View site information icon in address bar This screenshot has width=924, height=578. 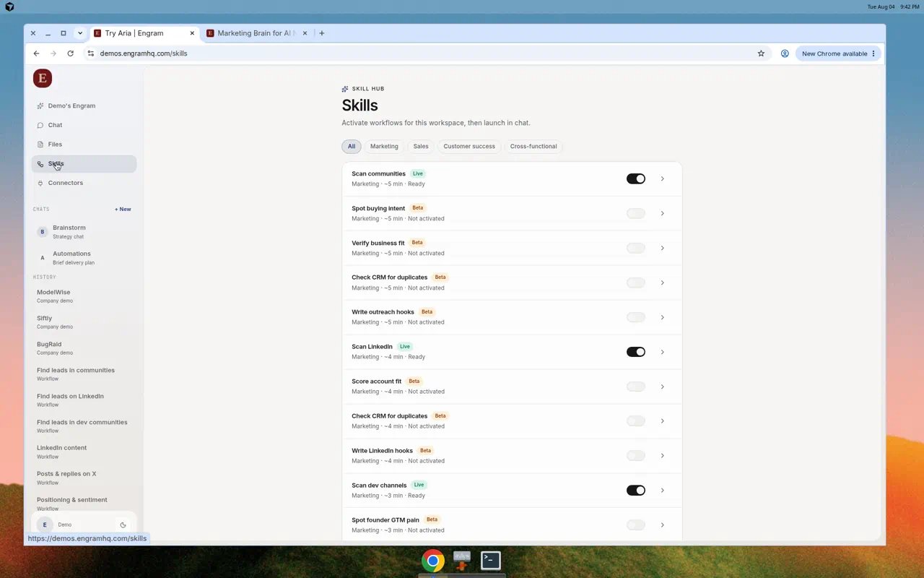[91, 53]
